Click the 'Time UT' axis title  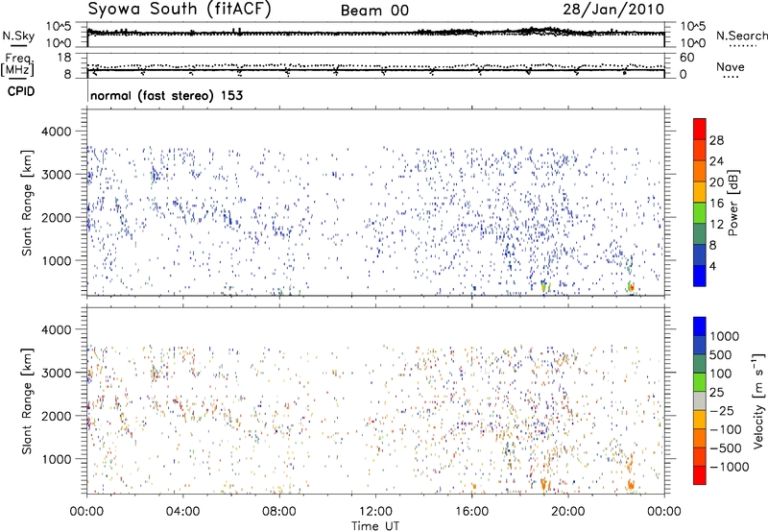pos(375,526)
